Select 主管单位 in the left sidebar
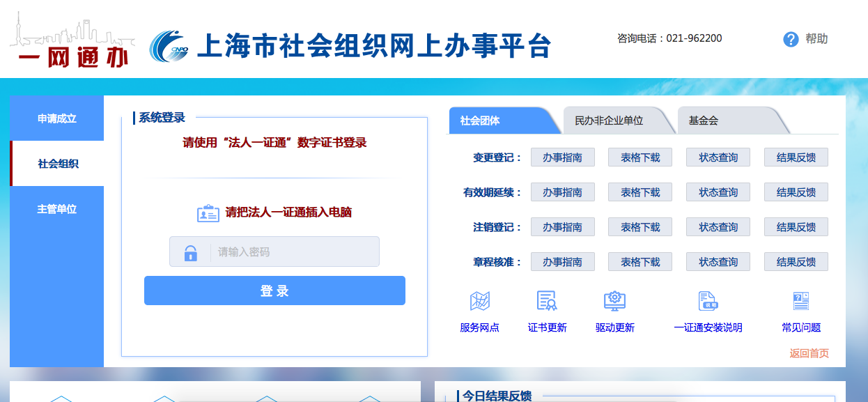Viewport: 868px width, 402px height. [57, 209]
